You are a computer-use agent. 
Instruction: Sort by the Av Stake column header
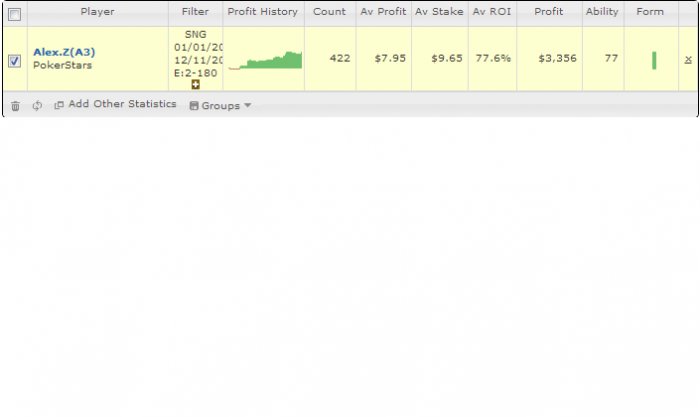pyautogui.click(x=439, y=12)
